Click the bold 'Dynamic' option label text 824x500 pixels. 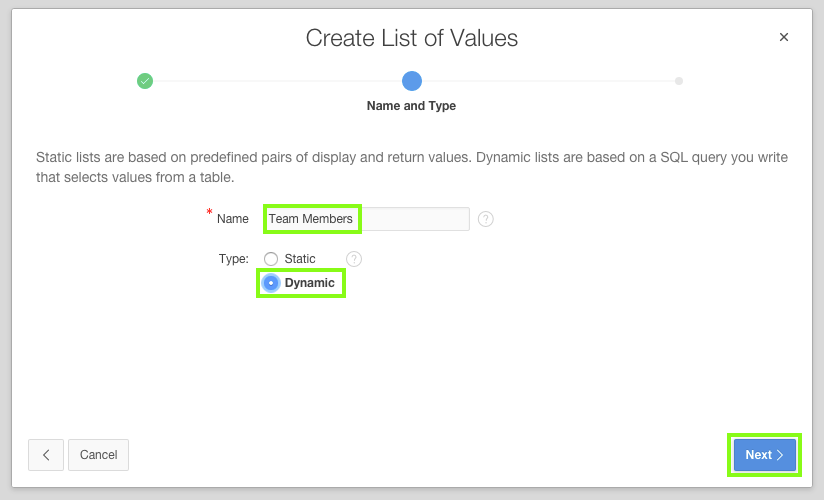pyautogui.click(x=310, y=283)
